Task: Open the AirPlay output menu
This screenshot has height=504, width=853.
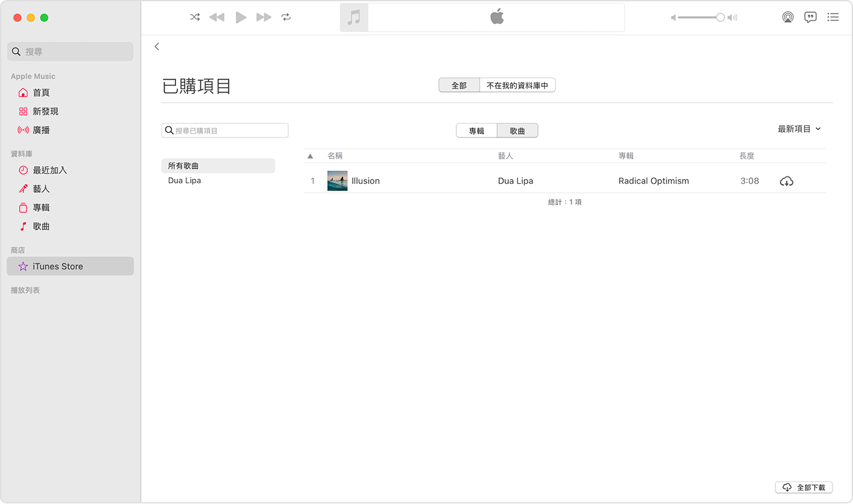Action: tap(788, 17)
